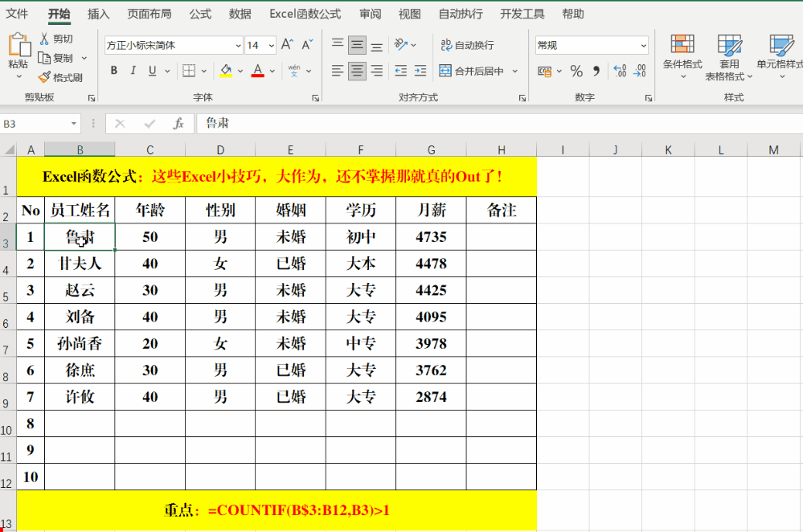
Task: Launch the 对齐方式 alignment dialog launcher
Action: 522,98
